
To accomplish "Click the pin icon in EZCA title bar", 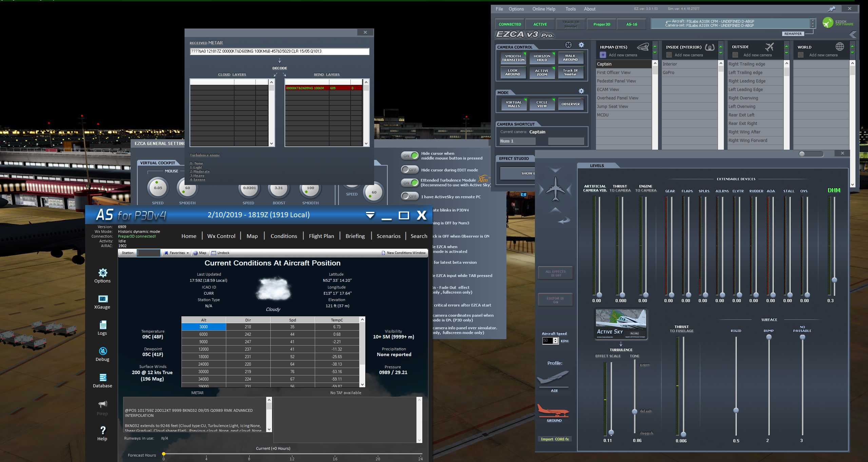I will coord(831,9).
